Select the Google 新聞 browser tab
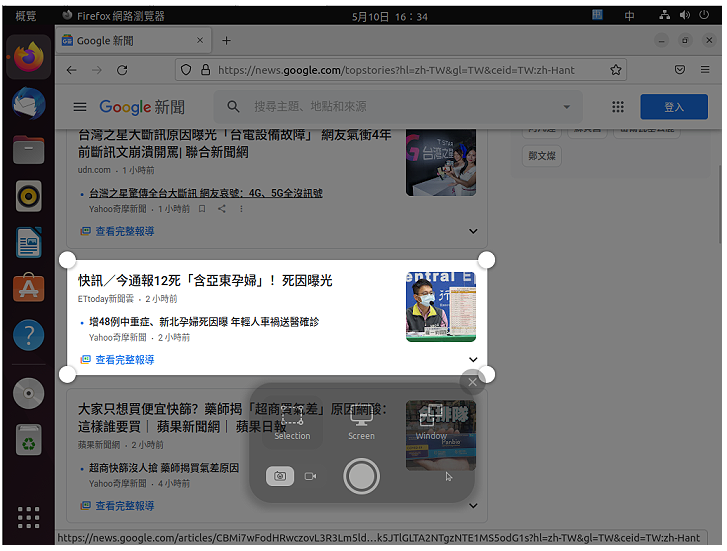The height and width of the screenshot is (551, 727). pyautogui.click(x=134, y=41)
